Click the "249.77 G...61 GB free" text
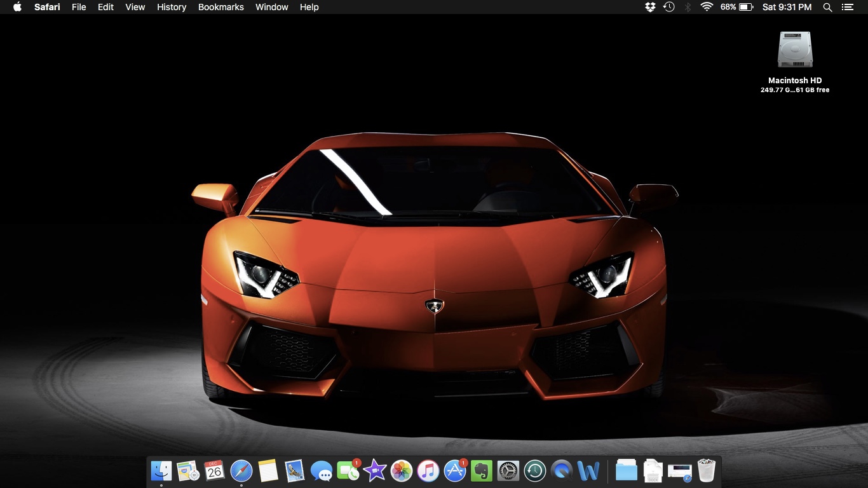Screen dimensions: 868x488 pyautogui.click(x=795, y=90)
